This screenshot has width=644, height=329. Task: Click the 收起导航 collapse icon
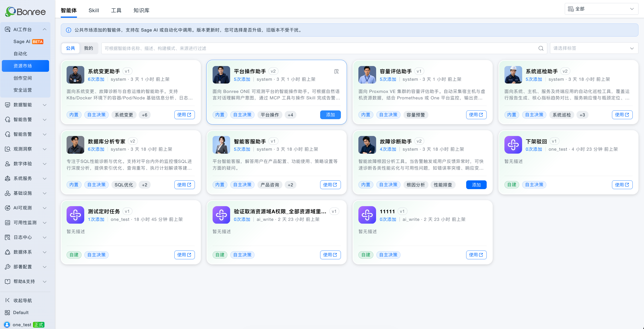tap(8, 300)
